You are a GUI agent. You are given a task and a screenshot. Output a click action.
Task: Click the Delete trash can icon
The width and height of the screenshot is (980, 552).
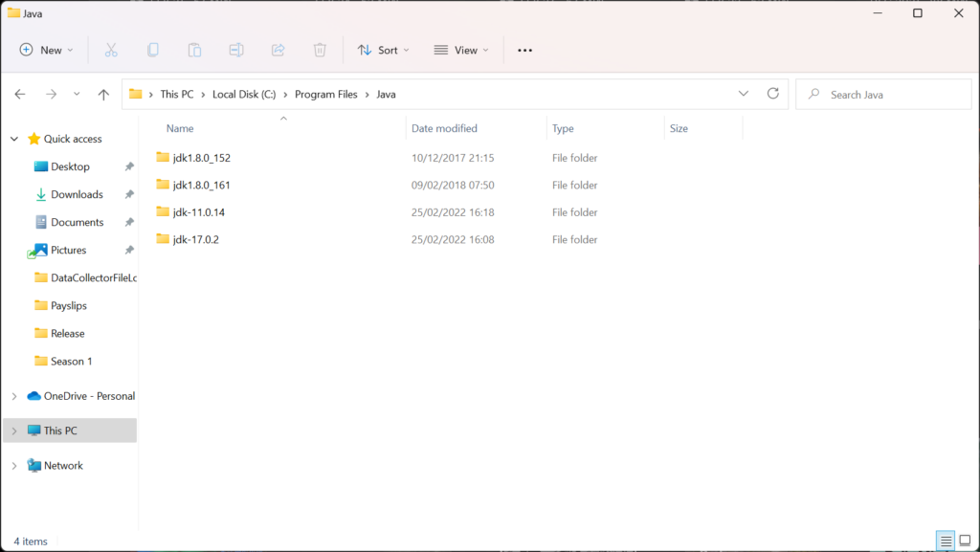point(320,50)
